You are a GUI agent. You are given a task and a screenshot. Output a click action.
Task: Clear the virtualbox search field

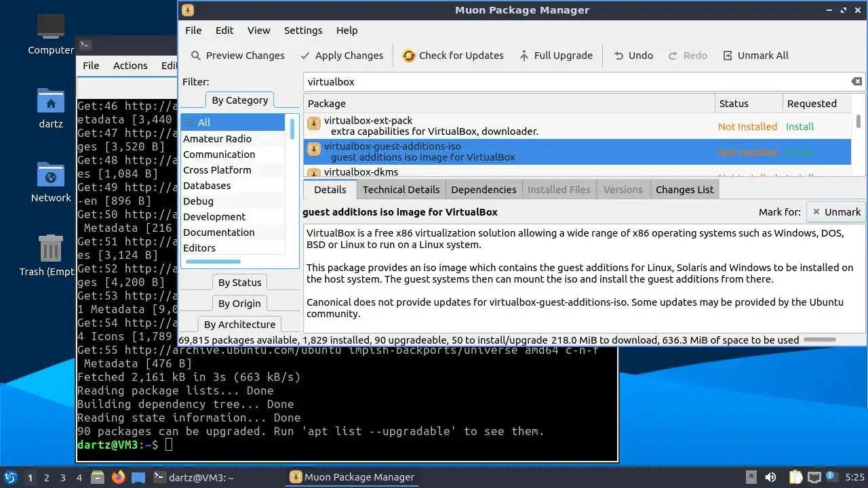click(857, 81)
